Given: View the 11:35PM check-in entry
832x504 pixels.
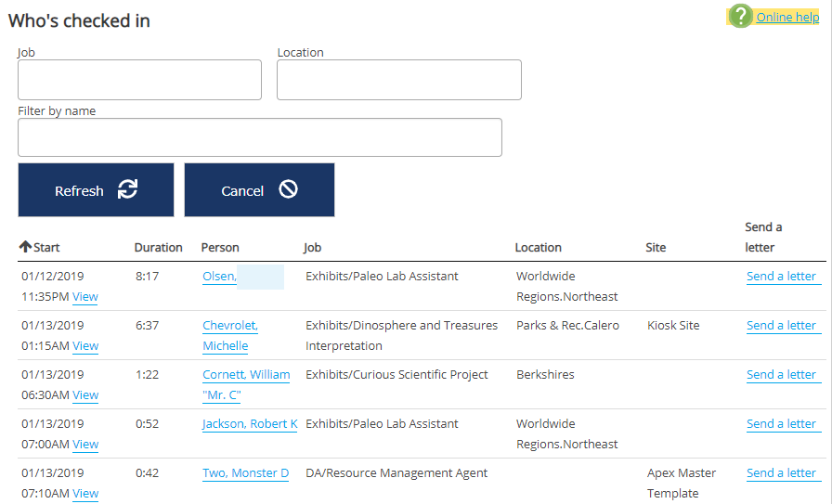Looking at the screenshot, I should point(85,296).
